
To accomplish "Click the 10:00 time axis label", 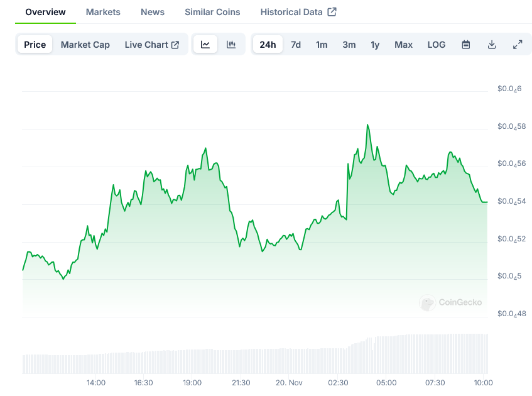I will point(483,383).
